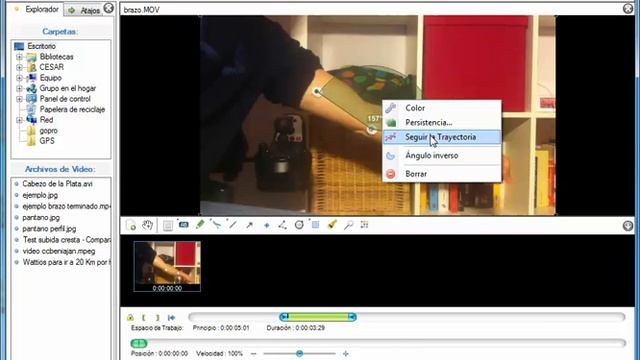Select the forked curved-line tool

click(216, 224)
